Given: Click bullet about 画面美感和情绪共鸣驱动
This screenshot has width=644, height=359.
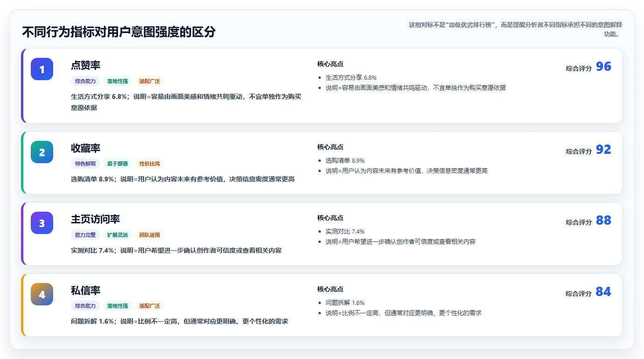Looking at the screenshot, I should [x=415, y=88].
